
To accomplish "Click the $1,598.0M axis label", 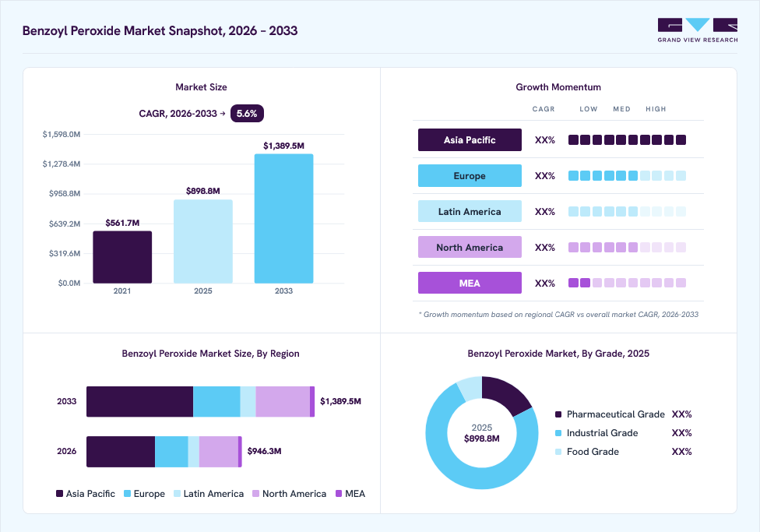I will click(x=62, y=134).
